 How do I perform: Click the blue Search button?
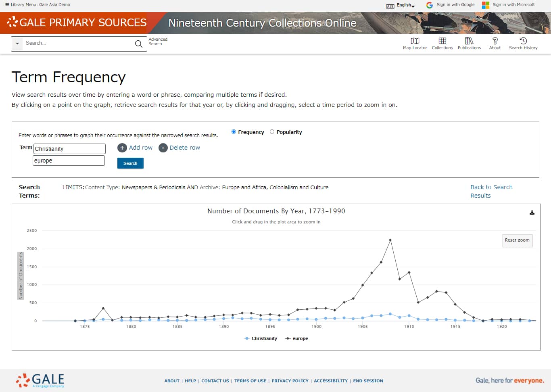tap(130, 163)
